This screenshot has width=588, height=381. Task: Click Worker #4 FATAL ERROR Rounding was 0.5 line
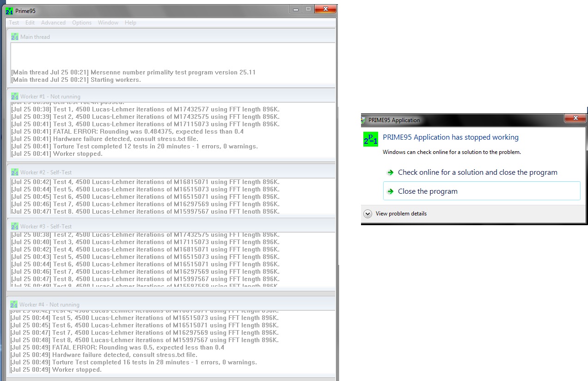117,347
